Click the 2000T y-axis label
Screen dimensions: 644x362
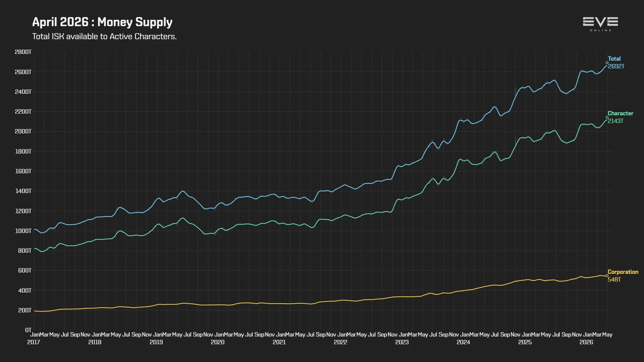23,131
